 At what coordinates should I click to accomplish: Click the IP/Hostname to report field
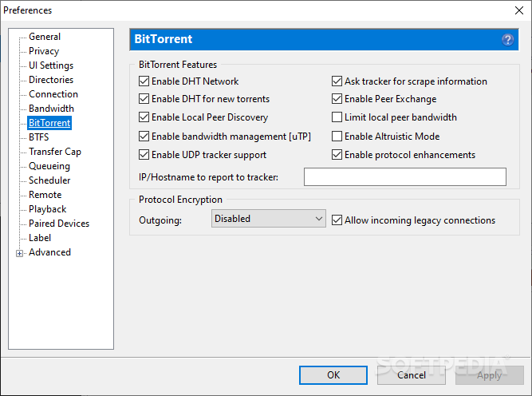(404, 176)
